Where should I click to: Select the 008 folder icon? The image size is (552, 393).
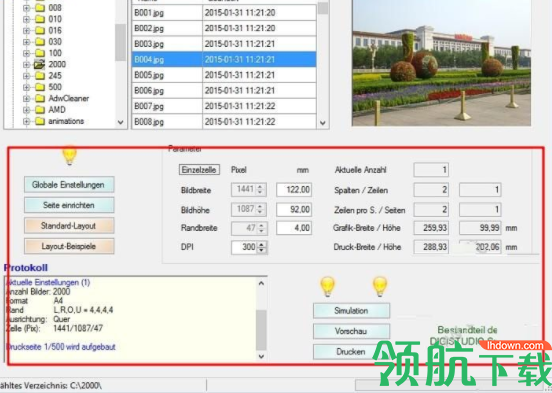[40, 8]
